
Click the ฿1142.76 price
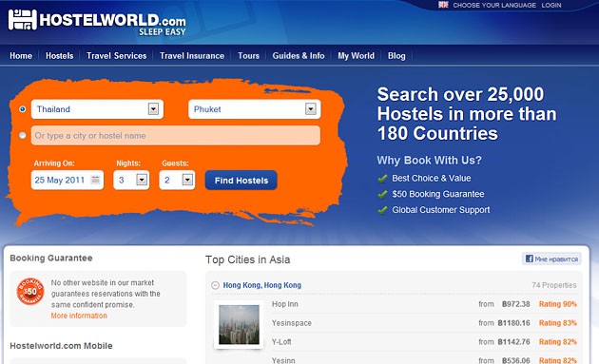pos(513,342)
